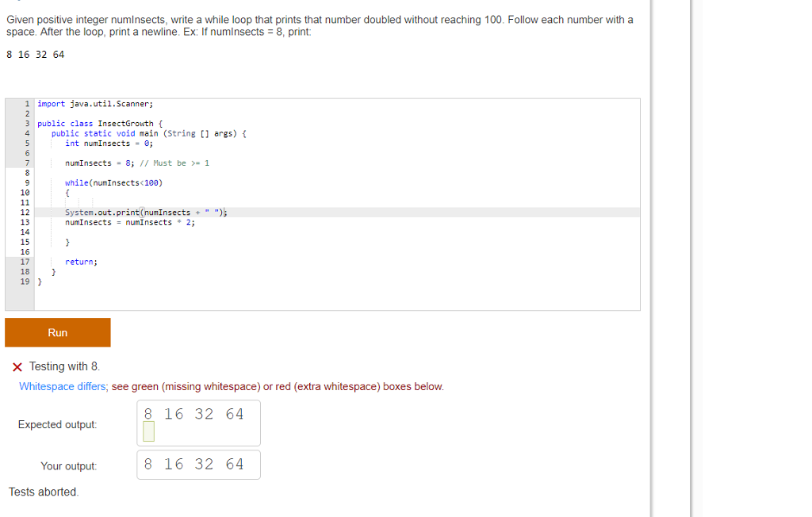Click line number 12 in the gutter
Screen dimensions: 812x517
[x=25, y=212]
